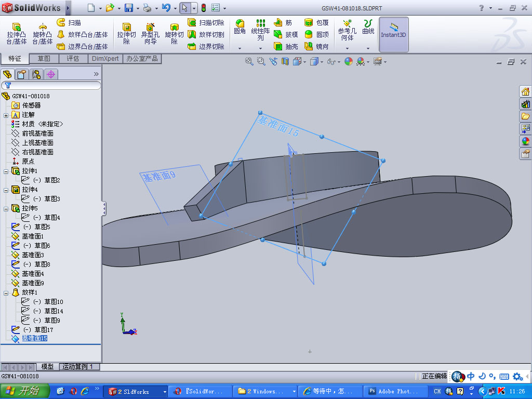Toggle the Instant3D button
This screenshot has width=532, height=399.
(x=394, y=34)
